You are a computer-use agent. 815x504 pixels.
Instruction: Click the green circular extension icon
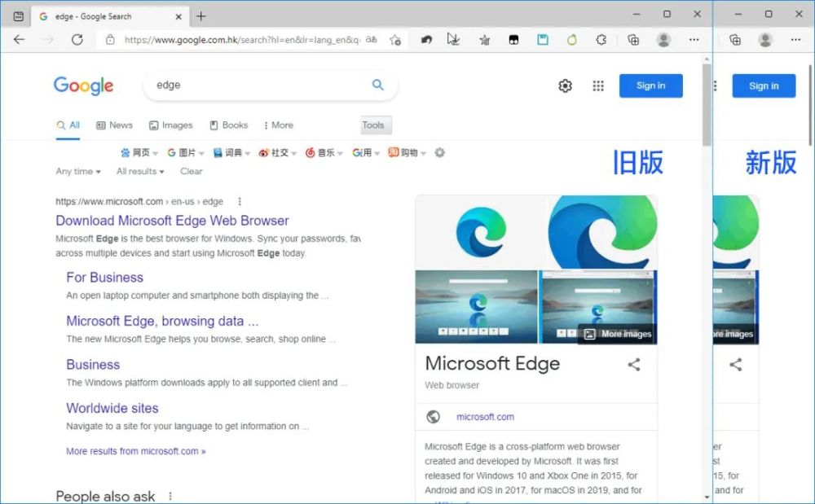point(572,39)
